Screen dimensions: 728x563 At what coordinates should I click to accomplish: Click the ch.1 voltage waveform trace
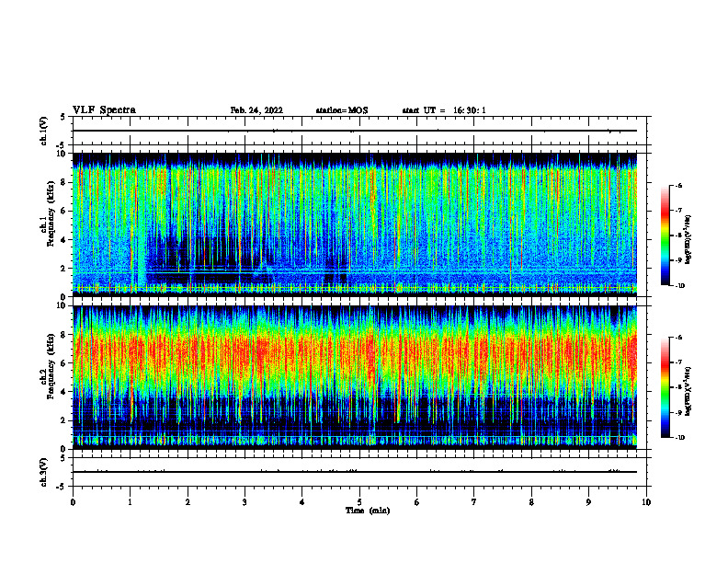tap(355, 131)
